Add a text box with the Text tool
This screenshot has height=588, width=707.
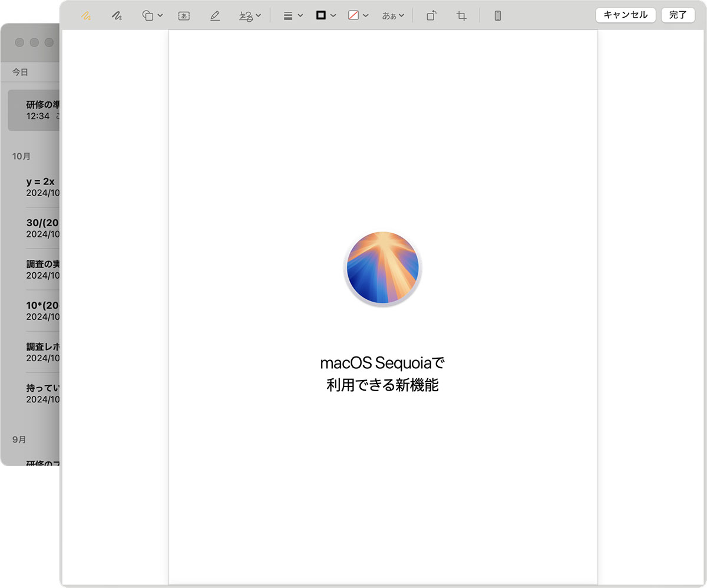click(x=184, y=16)
